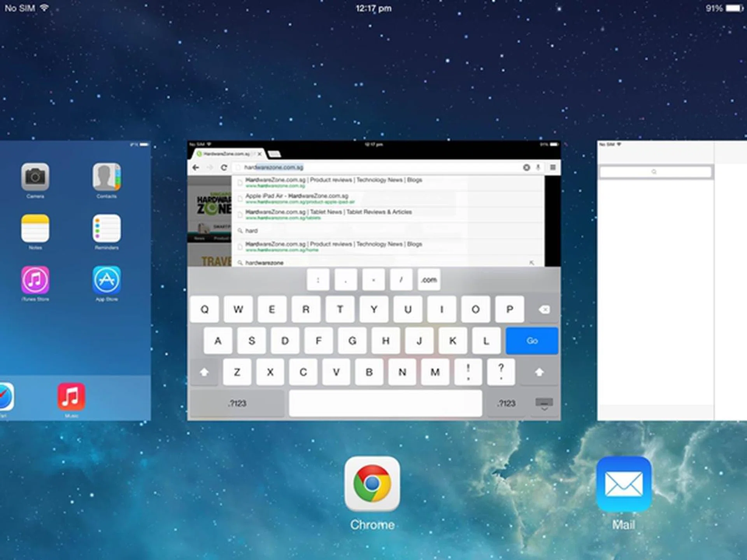Screen dimensions: 747x560
Task: Tap the insert arrow beside the hardwarezone suggestion
Action: click(532, 263)
